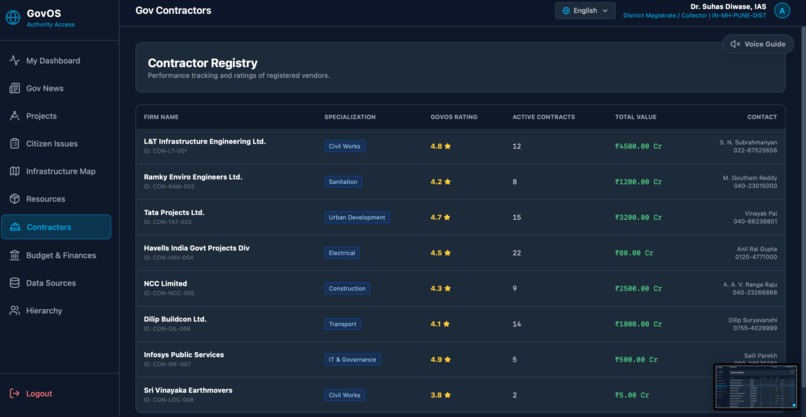Image resolution: width=806 pixels, height=417 pixels.
Task: Click the picture-in-picture preview thumbnail
Action: 756,387
